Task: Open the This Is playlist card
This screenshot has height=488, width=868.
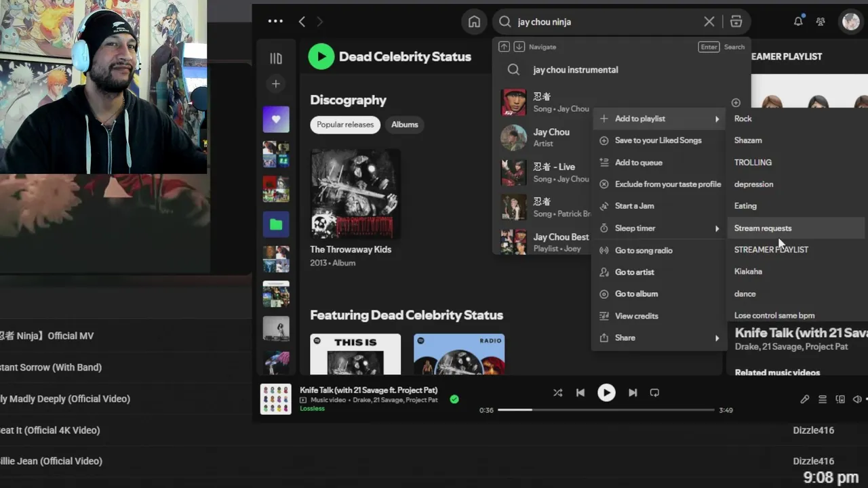Action: click(355, 354)
